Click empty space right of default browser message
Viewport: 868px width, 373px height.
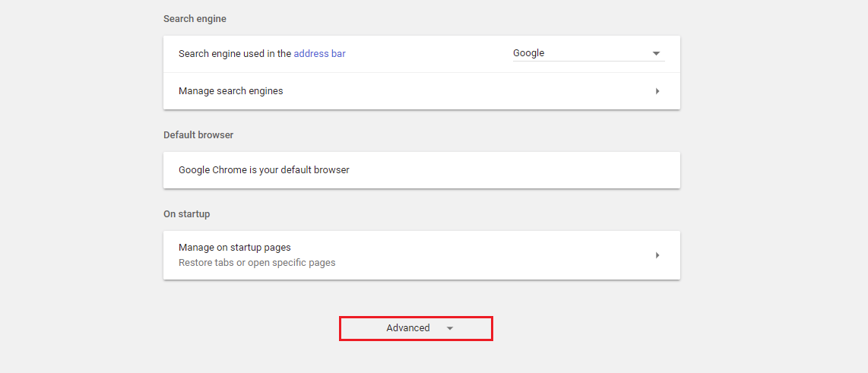515,170
